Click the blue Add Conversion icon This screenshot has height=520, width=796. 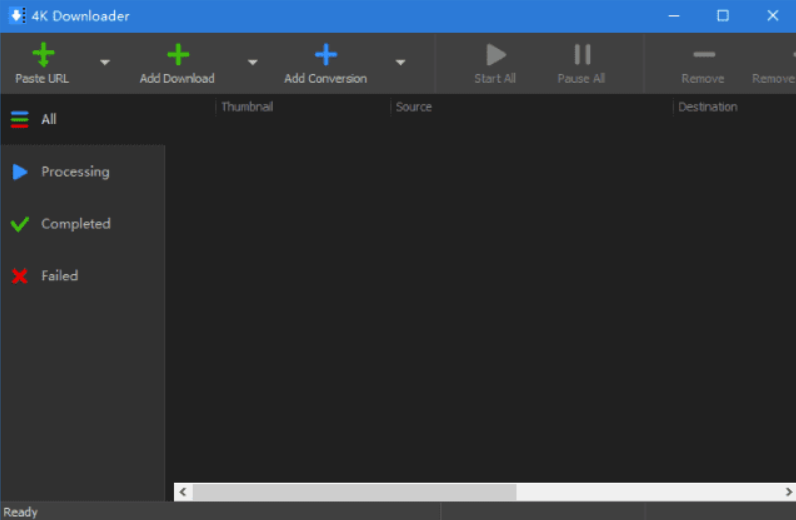pyautogui.click(x=325, y=55)
